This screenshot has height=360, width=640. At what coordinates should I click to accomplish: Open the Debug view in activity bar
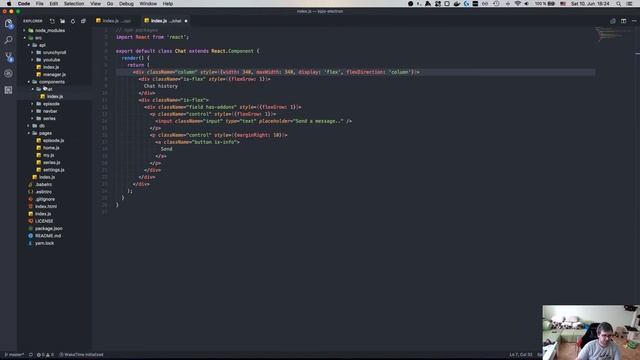pyautogui.click(x=8, y=73)
